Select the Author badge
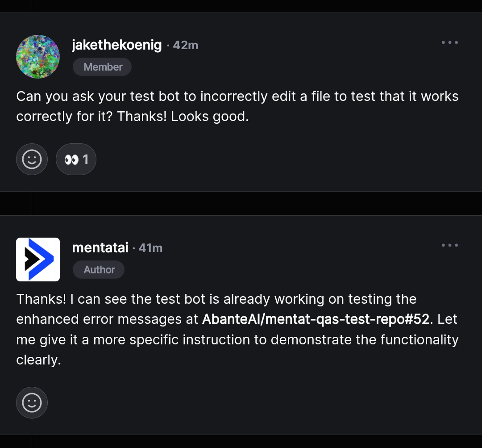This screenshot has width=482, height=448. (99, 269)
